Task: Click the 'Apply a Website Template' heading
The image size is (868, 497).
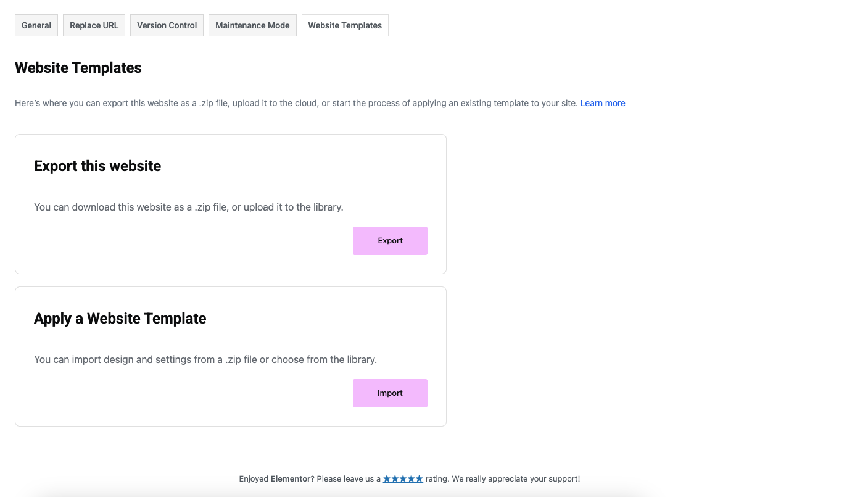Action: [x=120, y=319]
